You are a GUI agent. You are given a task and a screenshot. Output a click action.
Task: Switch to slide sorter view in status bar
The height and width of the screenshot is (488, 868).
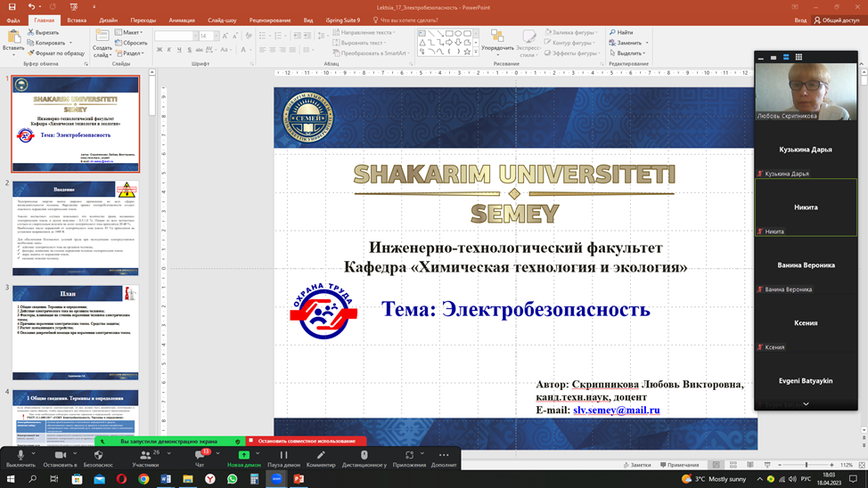[x=733, y=465]
